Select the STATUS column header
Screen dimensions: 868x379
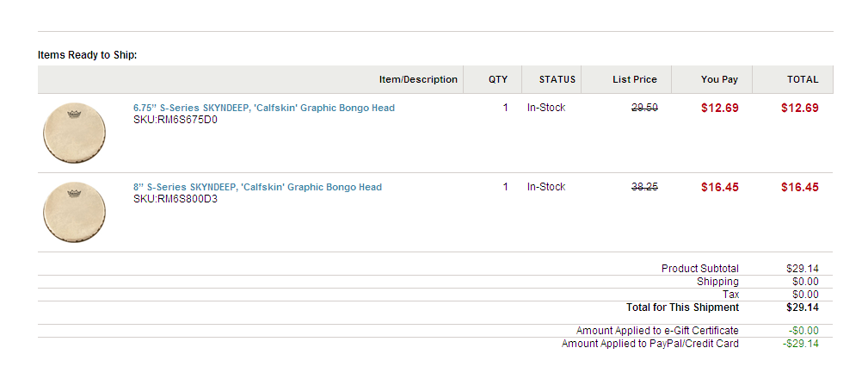[x=557, y=79]
